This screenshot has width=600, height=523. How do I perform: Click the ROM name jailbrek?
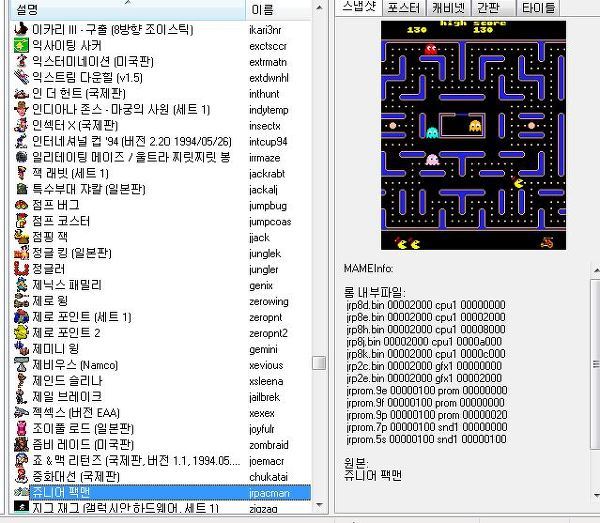[x=264, y=397]
